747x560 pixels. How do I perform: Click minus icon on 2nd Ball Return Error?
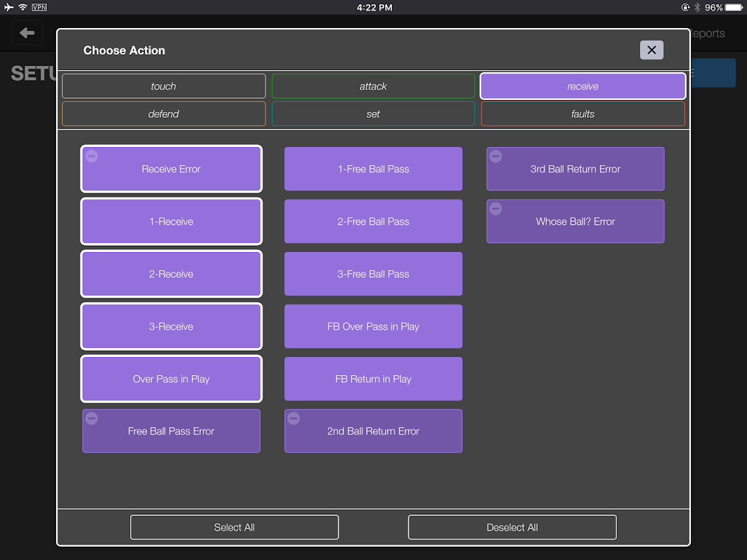(293, 418)
